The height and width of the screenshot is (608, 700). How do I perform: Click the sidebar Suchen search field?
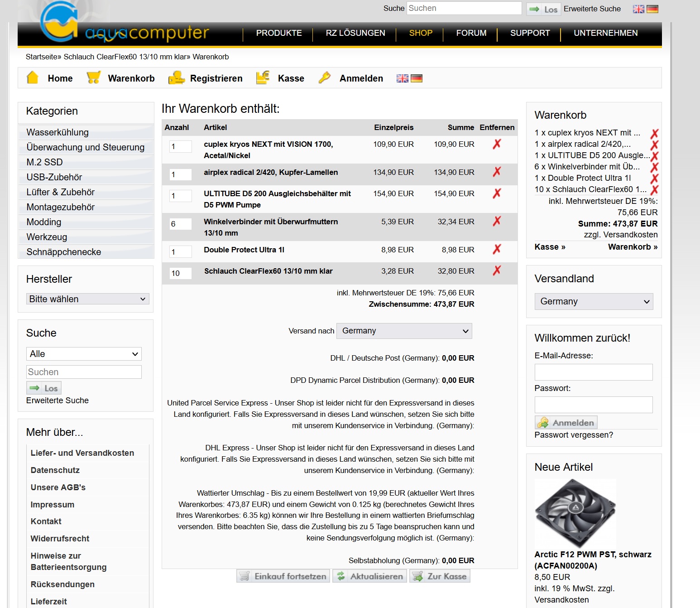[x=84, y=372]
